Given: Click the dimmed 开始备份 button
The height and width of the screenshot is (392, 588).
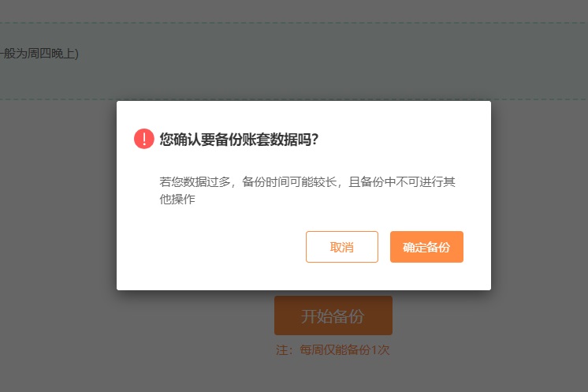Looking at the screenshot, I should (x=333, y=315).
